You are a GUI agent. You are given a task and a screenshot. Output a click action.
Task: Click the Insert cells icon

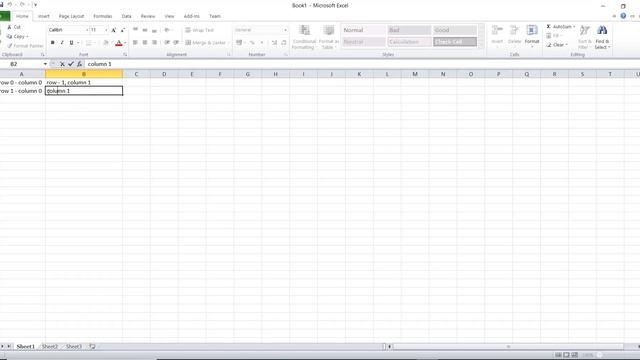point(497,31)
